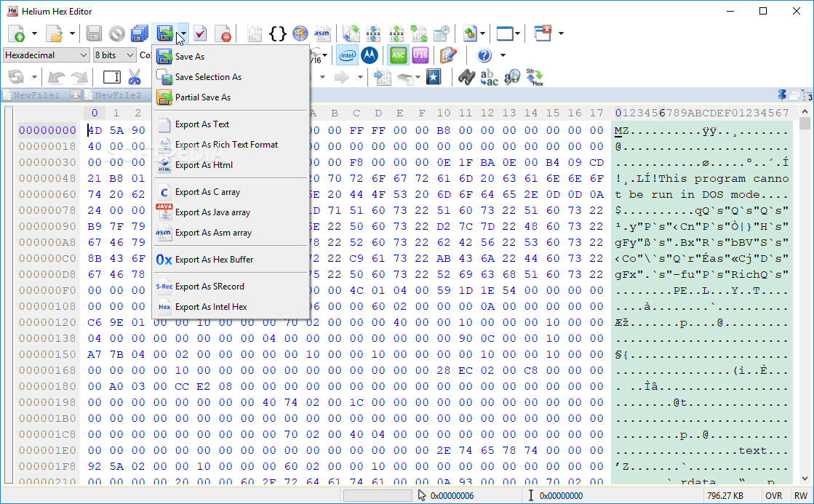Click the close windows red X icon

click(543, 33)
